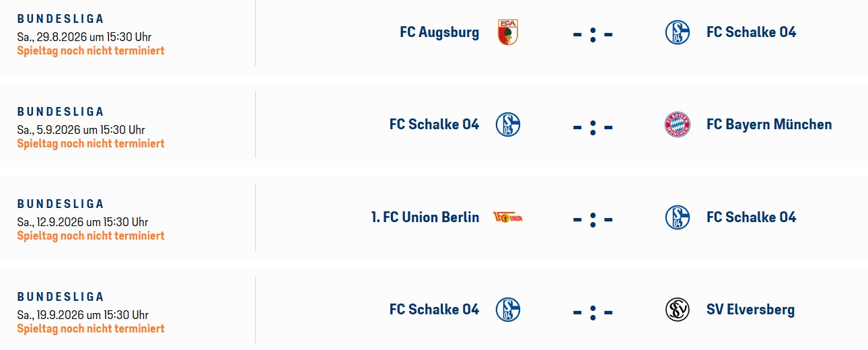Click the 19.9.2026 match date text
868x350 pixels.
83,314
